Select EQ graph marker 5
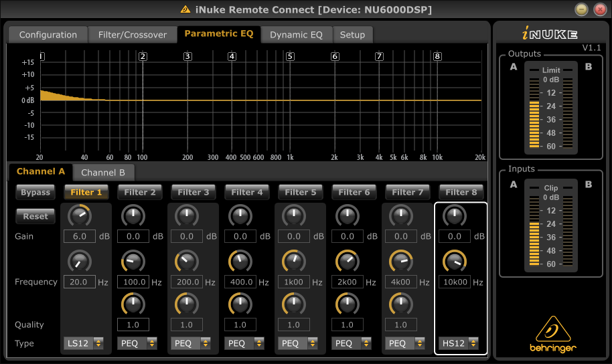 pos(290,57)
